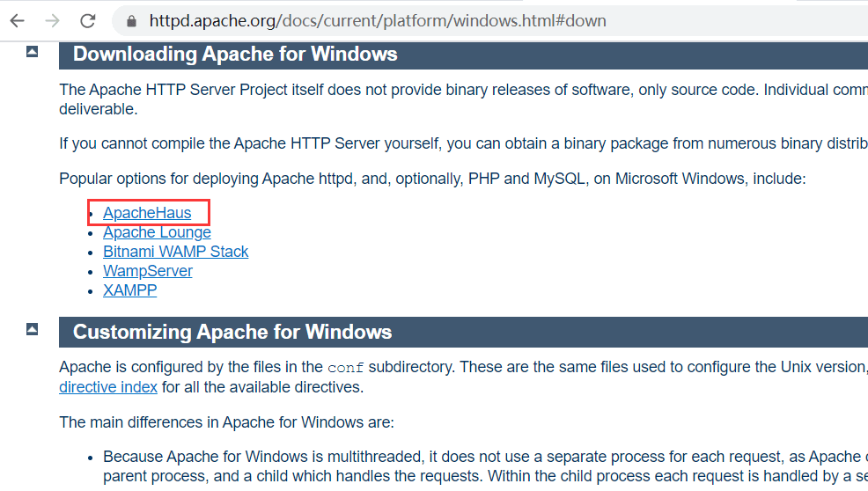The image size is (868, 491).
Task: Click the browser forward arrow
Action: pos(52,20)
